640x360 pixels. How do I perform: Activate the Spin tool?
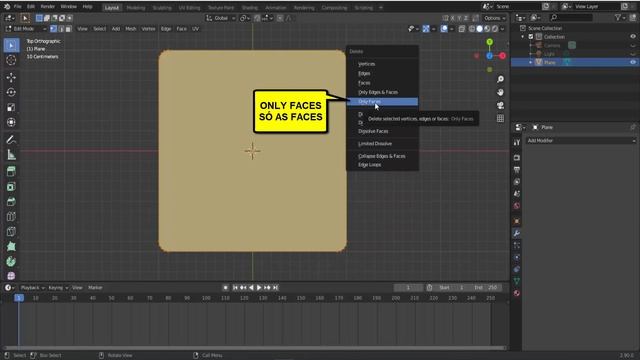point(11,262)
